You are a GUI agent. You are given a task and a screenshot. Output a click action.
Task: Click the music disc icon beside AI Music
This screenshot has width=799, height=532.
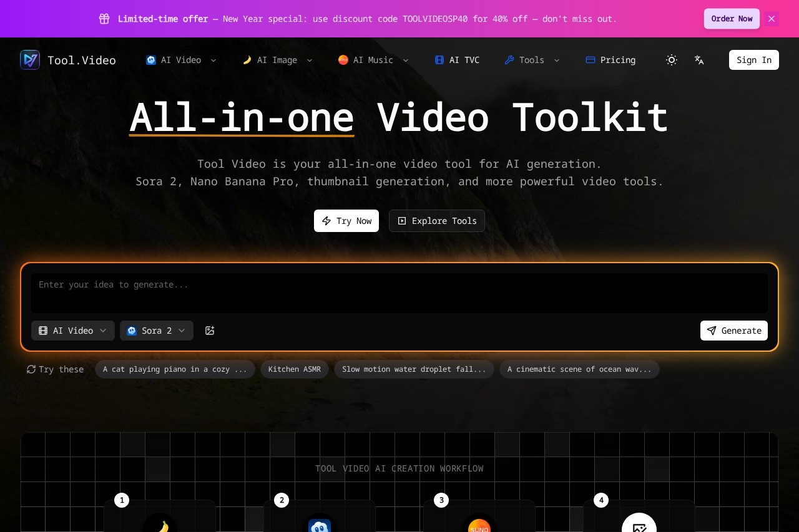[x=343, y=60]
